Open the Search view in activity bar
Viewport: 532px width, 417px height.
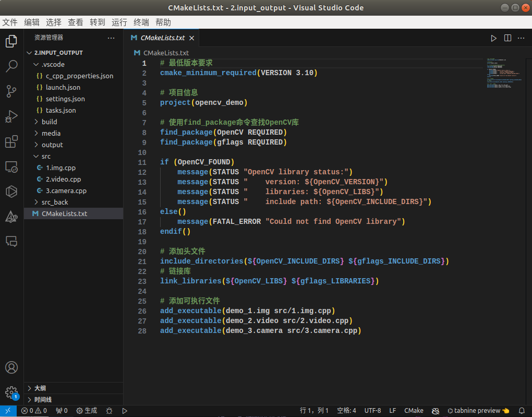pos(11,66)
